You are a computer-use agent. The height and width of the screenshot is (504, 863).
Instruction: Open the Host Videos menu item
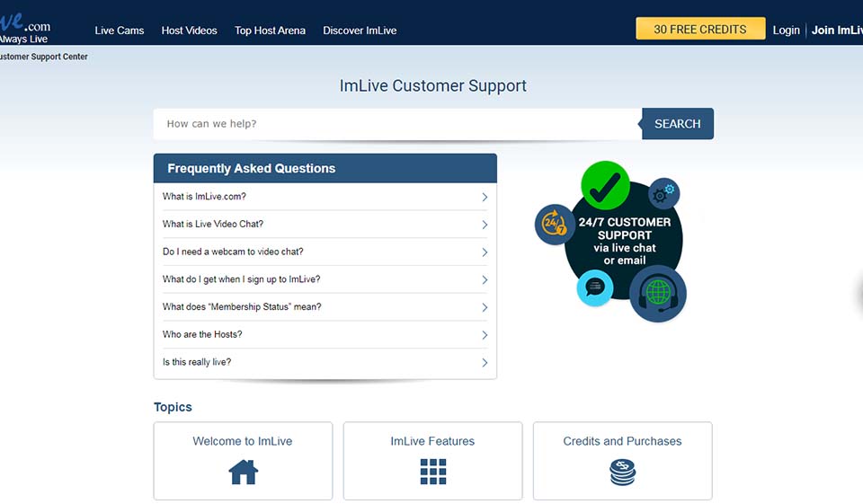coord(189,31)
